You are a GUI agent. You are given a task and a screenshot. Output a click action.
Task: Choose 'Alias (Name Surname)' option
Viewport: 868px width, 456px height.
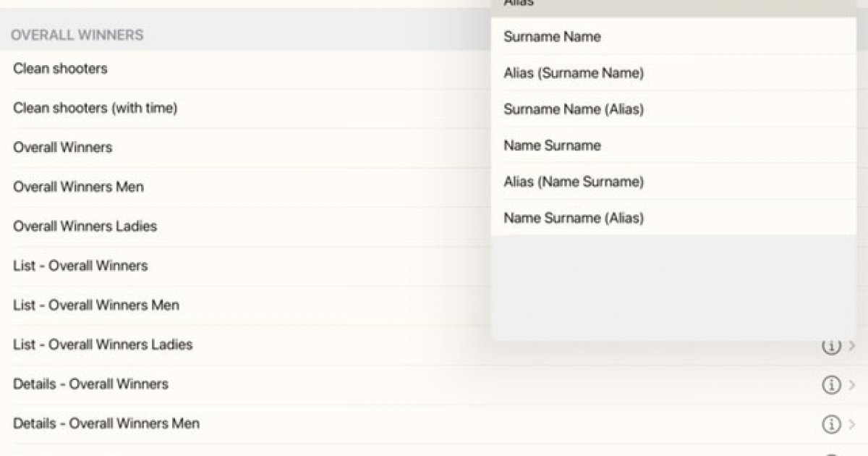pyautogui.click(x=573, y=182)
